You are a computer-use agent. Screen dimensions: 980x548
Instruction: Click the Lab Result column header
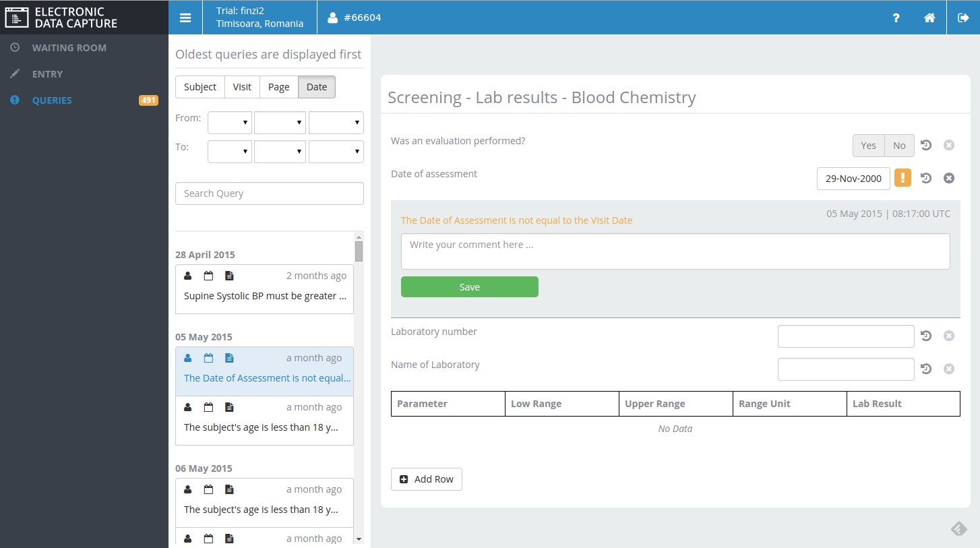tap(903, 404)
